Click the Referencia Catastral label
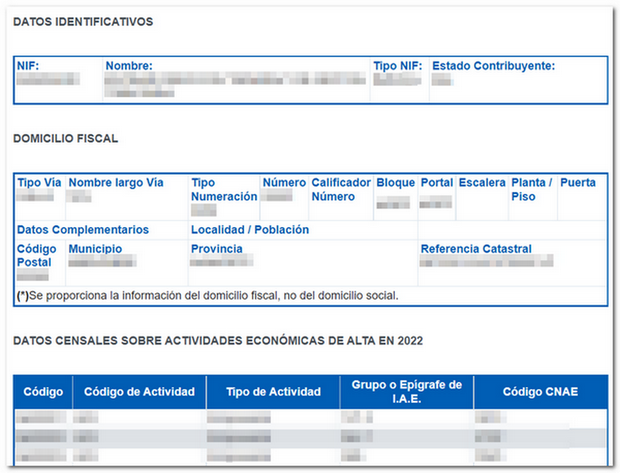620x473 pixels. coord(476,248)
